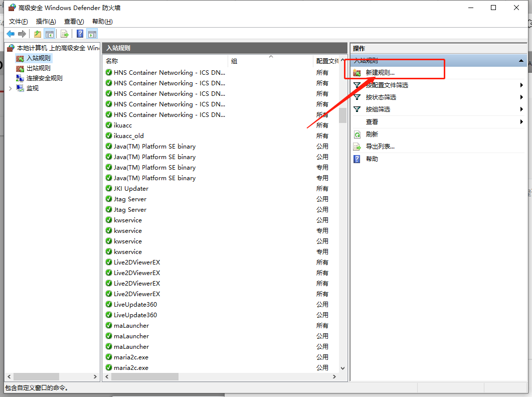Image resolution: width=532 pixels, height=397 pixels.
Task: Open the 操作(A) menu
Action: point(46,22)
